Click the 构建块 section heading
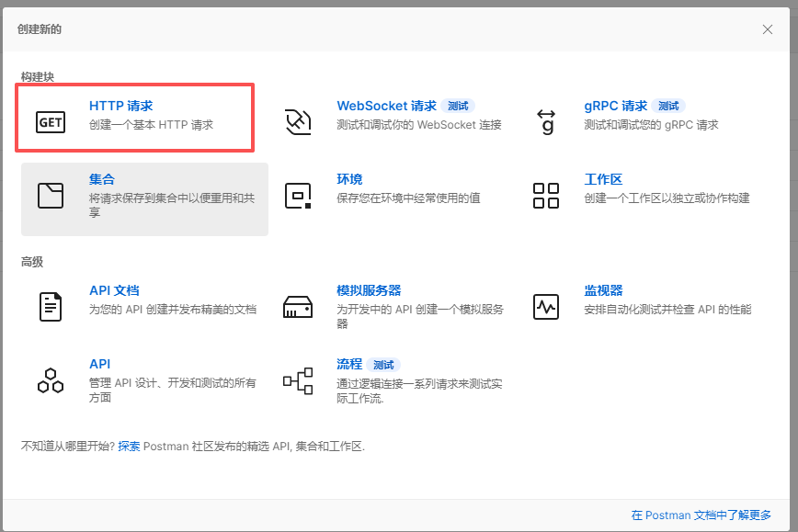798x532 pixels. click(38, 77)
